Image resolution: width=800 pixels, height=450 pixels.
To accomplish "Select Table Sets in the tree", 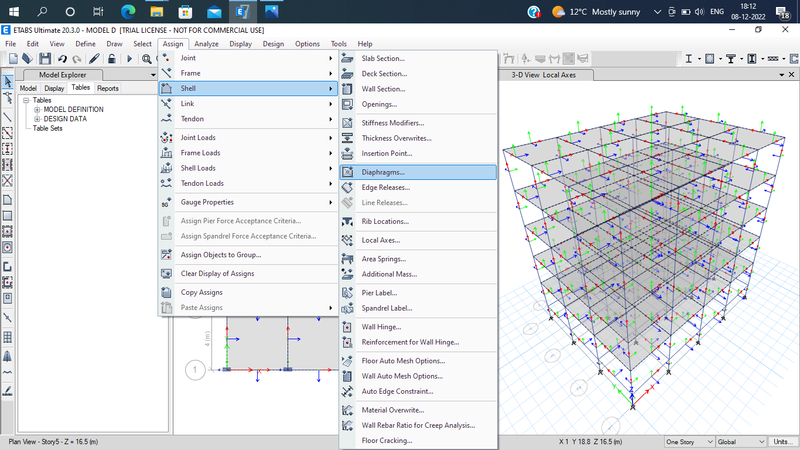I will coord(47,129).
